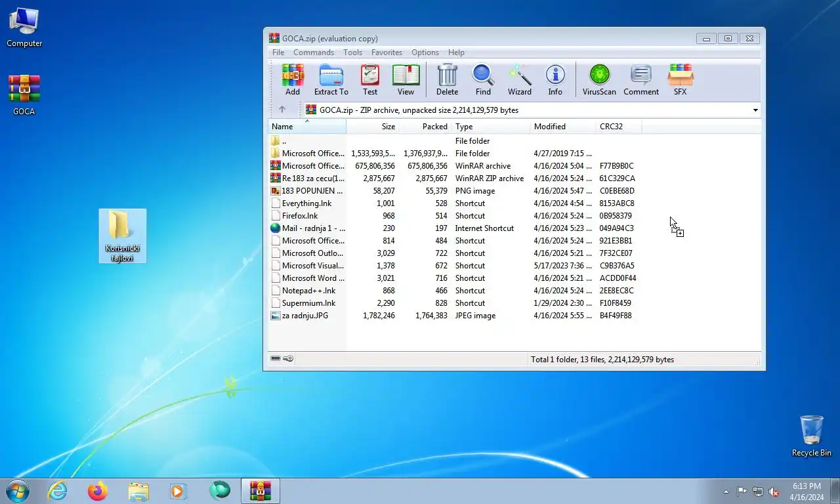Run the Test archive tool

[x=370, y=80]
